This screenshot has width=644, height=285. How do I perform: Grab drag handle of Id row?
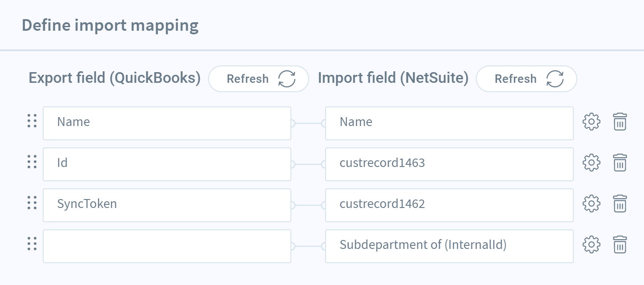coord(32,162)
